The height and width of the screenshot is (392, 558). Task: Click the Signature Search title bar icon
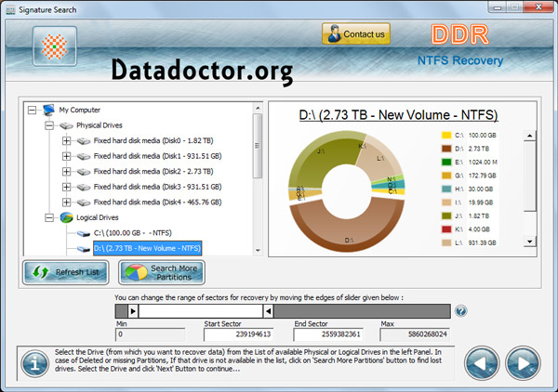(10, 10)
